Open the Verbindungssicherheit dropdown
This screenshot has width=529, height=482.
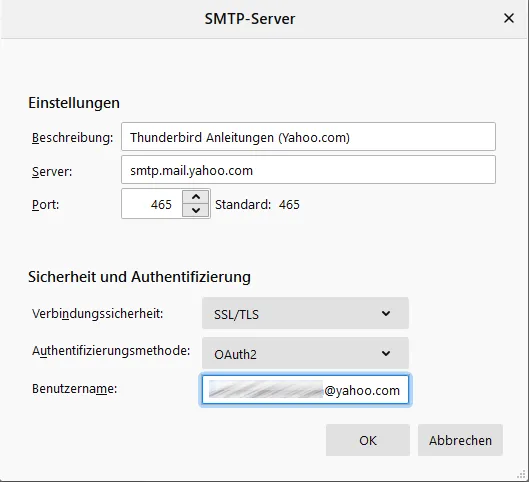point(305,313)
